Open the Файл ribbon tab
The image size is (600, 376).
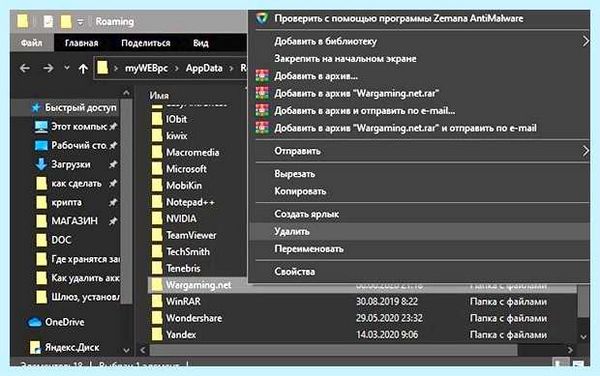tap(32, 43)
